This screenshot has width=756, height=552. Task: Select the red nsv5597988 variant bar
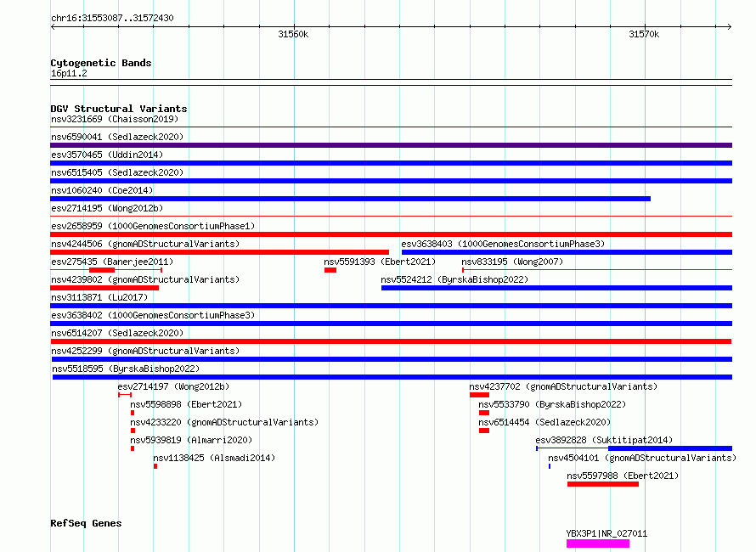(603, 484)
